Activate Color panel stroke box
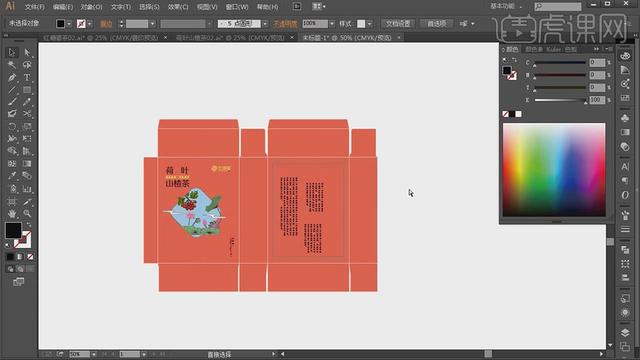The width and height of the screenshot is (640, 360). point(512,76)
